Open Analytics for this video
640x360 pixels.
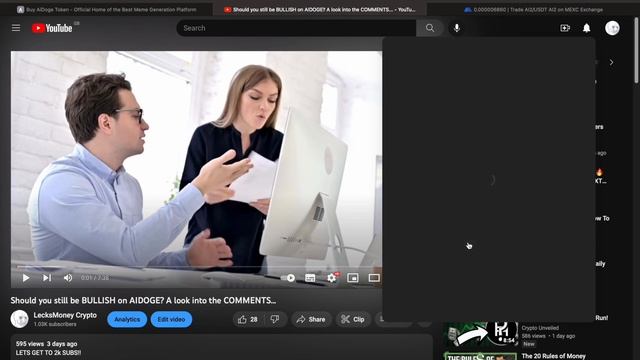(127, 319)
